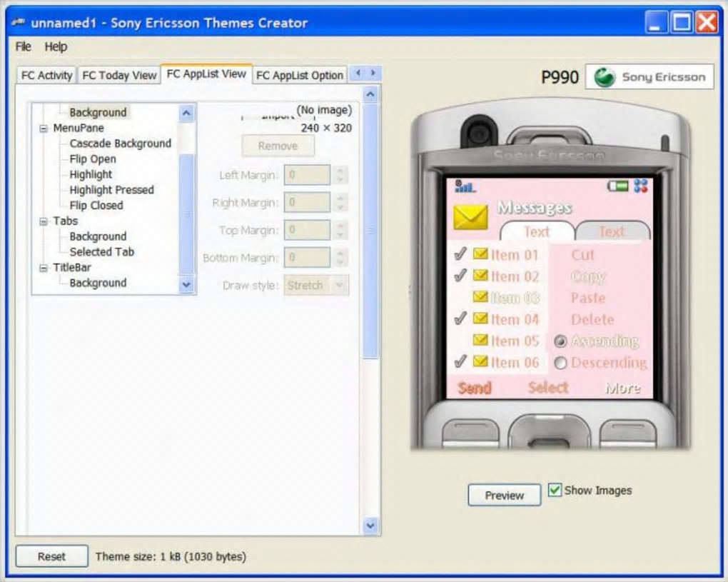The width and height of the screenshot is (728, 582).
Task: Click the Reset button
Action: point(51,556)
